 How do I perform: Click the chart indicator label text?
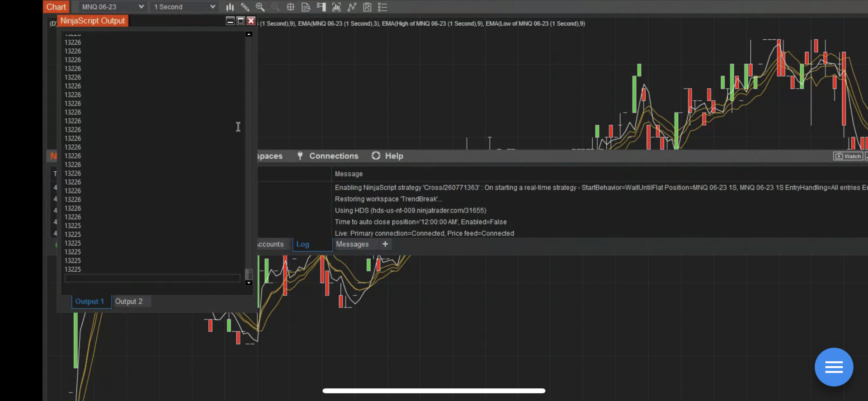click(422, 24)
